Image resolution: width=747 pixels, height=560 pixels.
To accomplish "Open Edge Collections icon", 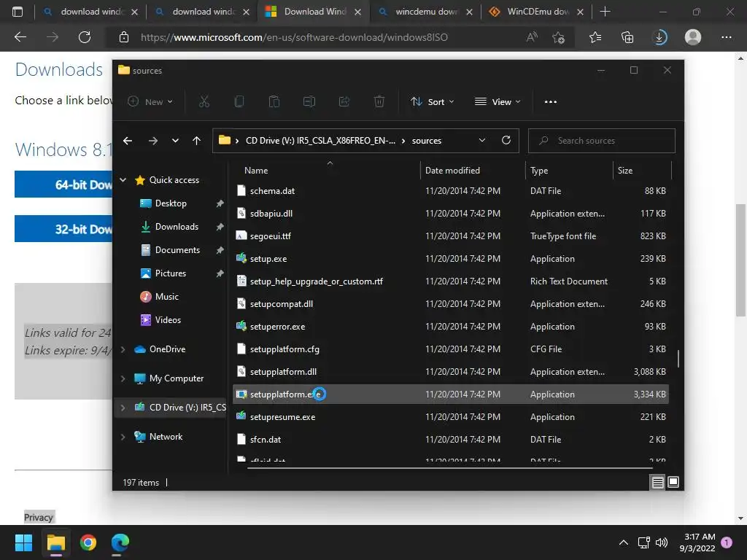I will [627, 37].
